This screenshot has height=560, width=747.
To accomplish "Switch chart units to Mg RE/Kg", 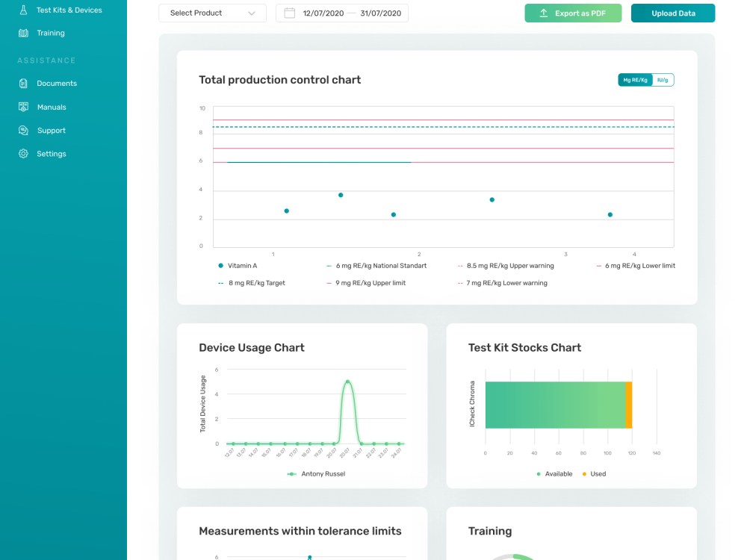I will 635,80.
